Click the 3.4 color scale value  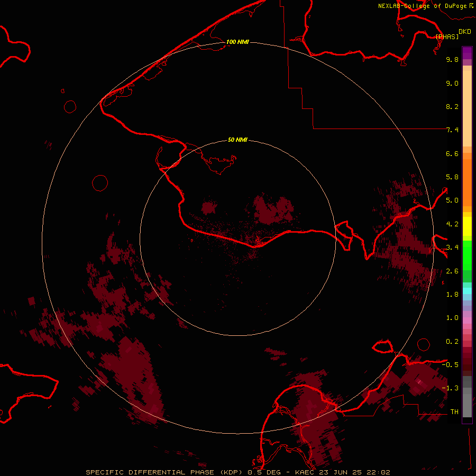[x=452, y=248]
